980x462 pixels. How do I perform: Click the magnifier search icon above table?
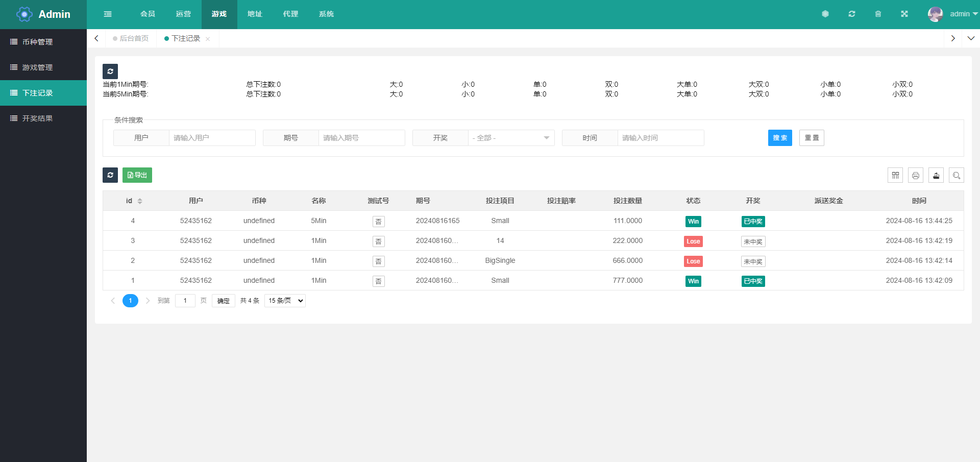click(957, 176)
